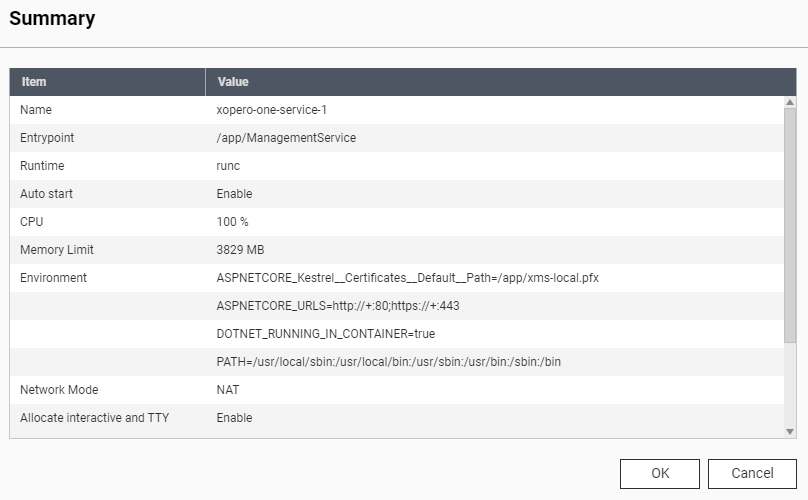Select the xopero-one-service-1 name value
The width and height of the screenshot is (808, 500).
(271, 110)
